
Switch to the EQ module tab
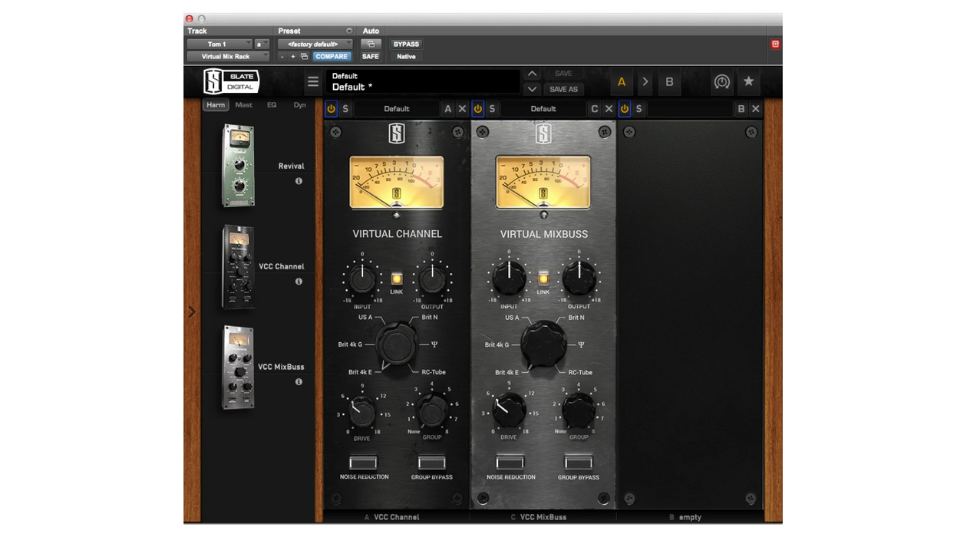[x=272, y=105]
